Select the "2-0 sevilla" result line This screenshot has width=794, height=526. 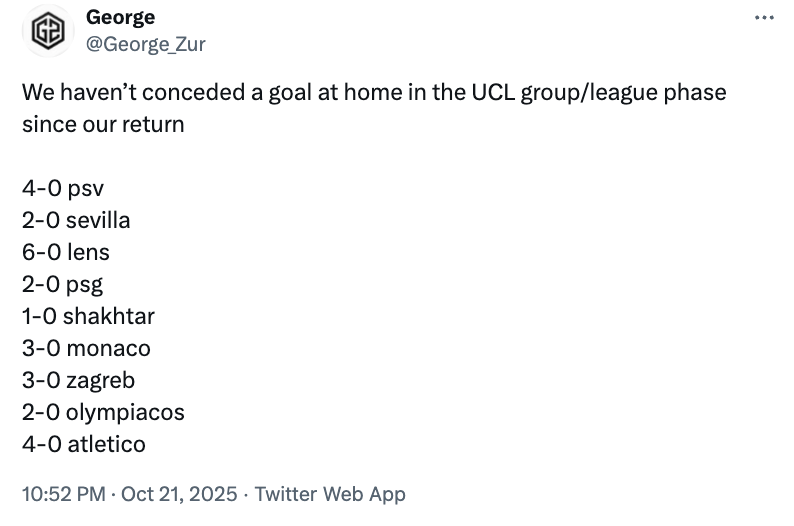[76, 220]
